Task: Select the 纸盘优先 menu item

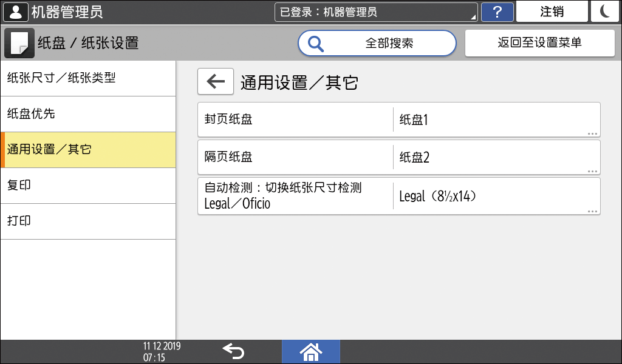Action: point(88,114)
